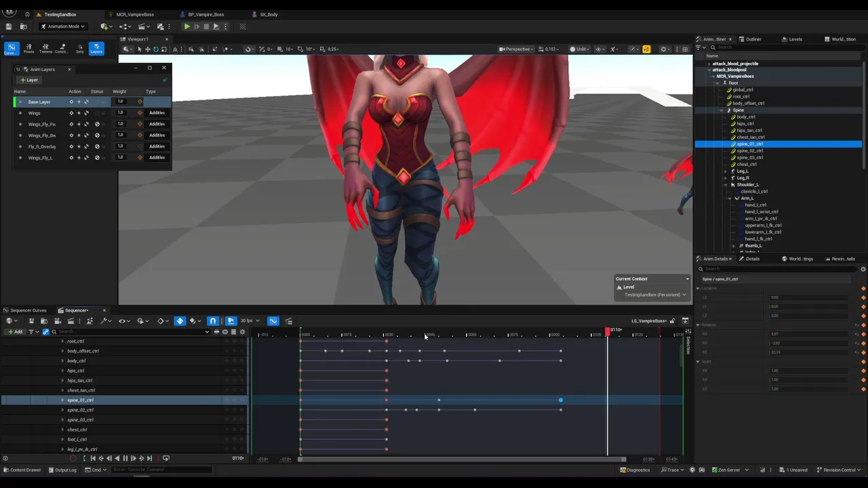The image size is (868, 488).
Task: Open the Tweens tool
Action: (x=45, y=49)
